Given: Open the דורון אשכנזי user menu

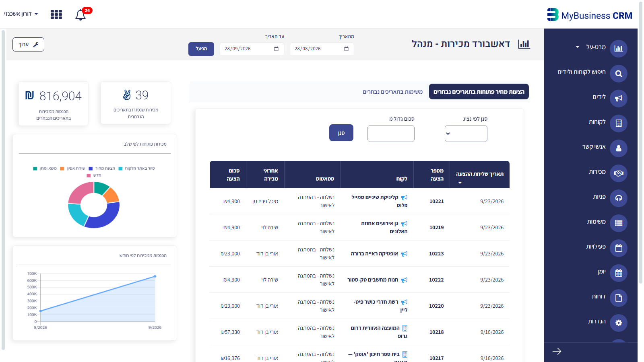Looking at the screenshot, I should click(x=21, y=14).
